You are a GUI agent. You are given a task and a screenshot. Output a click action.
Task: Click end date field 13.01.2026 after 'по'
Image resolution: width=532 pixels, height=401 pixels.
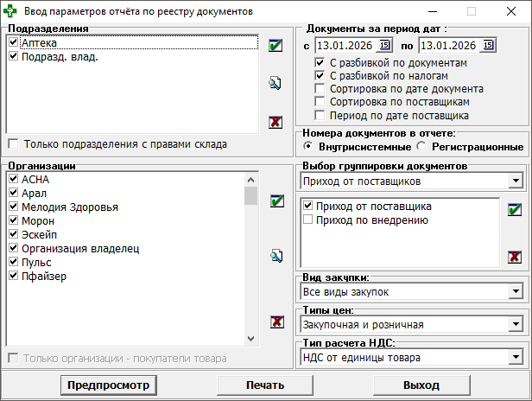tap(450, 46)
